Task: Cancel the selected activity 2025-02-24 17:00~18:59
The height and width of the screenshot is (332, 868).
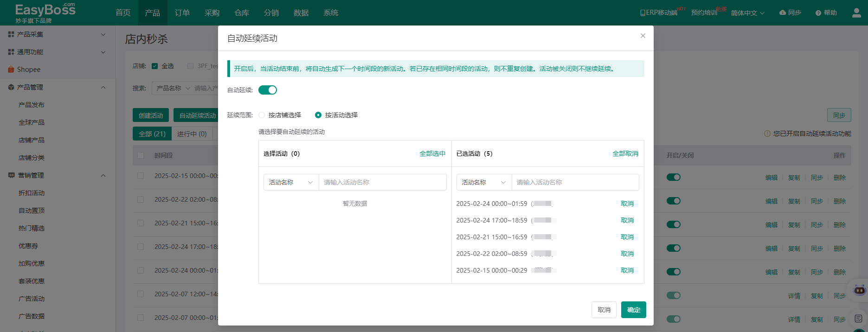Action: 627,220
